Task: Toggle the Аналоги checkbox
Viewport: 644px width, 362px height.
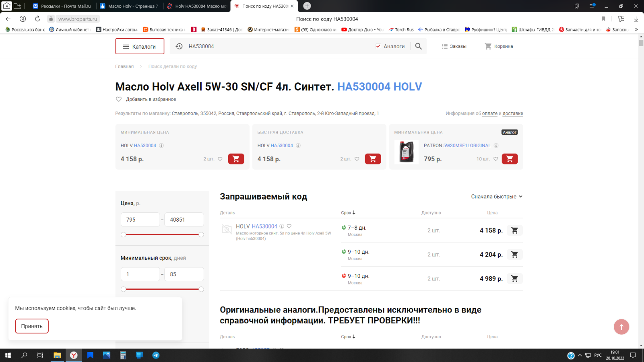Action: tap(378, 46)
